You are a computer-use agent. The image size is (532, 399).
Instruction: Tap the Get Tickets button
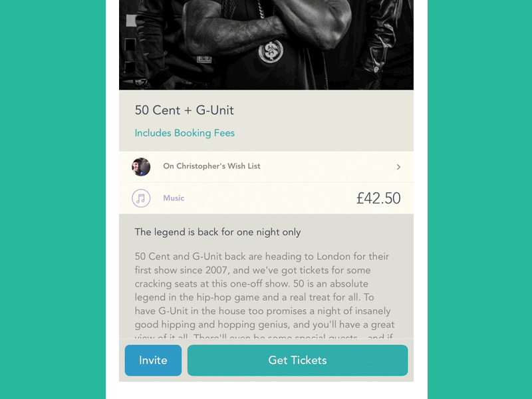point(297,360)
